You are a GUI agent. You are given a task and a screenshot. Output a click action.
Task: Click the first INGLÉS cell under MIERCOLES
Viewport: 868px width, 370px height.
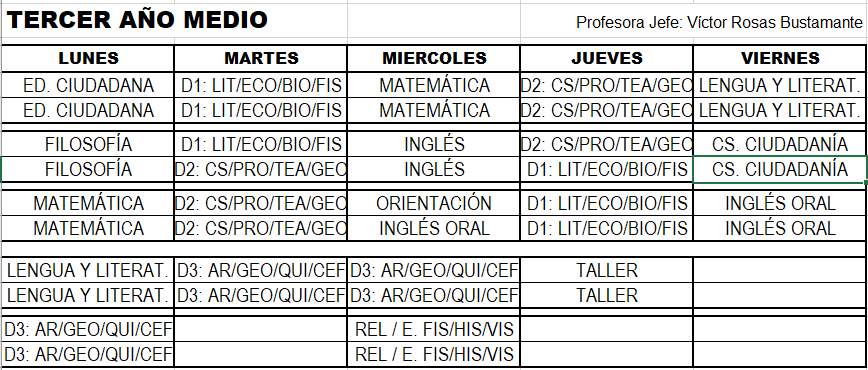pos(433,144)
